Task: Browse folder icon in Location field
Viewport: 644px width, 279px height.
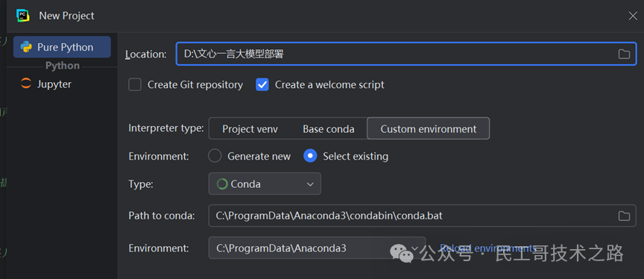Action: coord(624,54)
